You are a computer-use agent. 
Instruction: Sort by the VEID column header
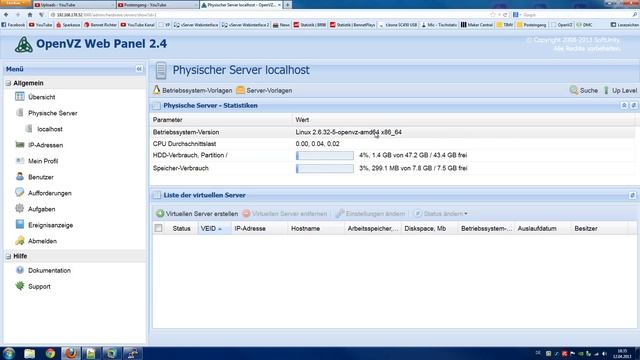pos(215,229)
